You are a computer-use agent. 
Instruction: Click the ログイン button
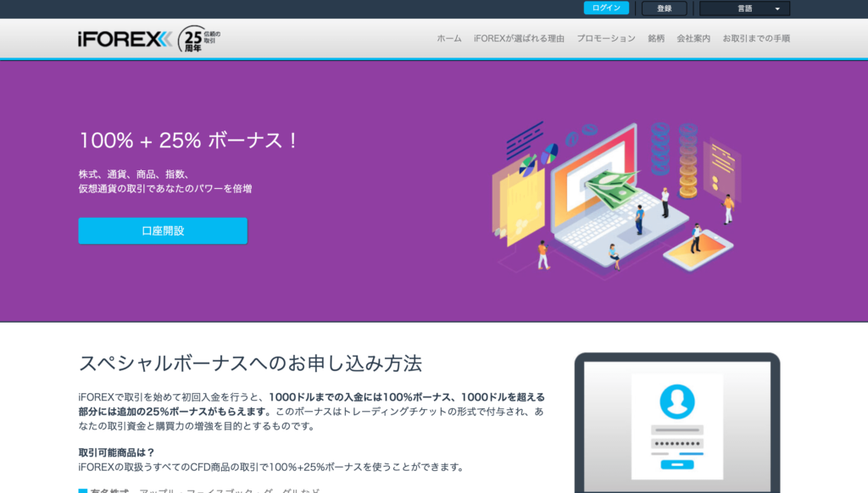(x=606, y=8)
